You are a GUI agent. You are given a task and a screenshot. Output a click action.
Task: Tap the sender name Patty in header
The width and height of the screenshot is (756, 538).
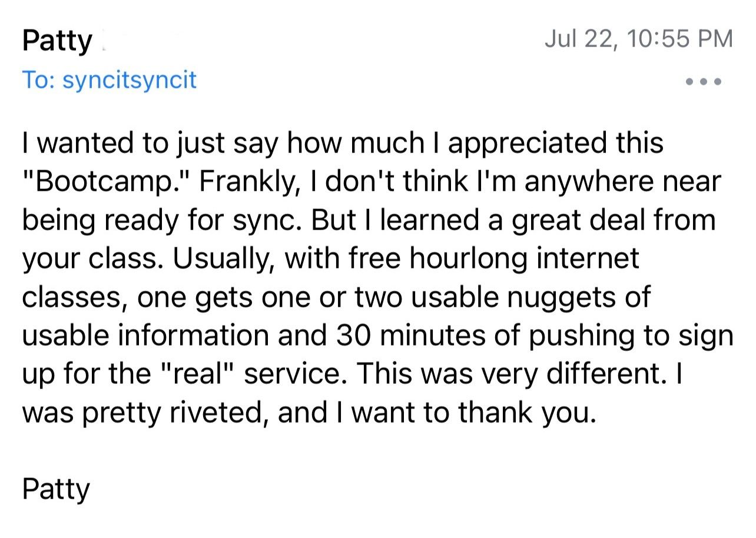point(57,42)
